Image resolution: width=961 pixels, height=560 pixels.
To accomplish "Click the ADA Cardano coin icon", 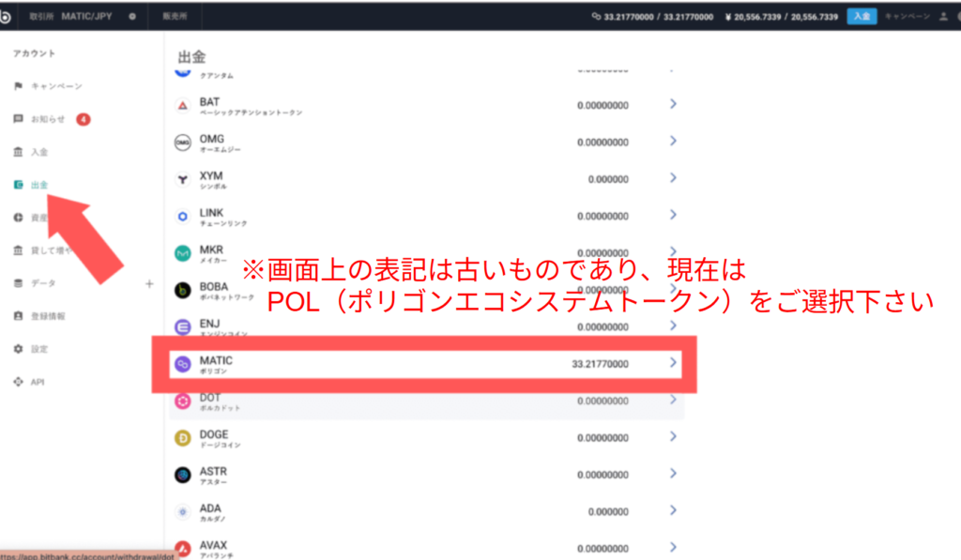I will 183,511.
